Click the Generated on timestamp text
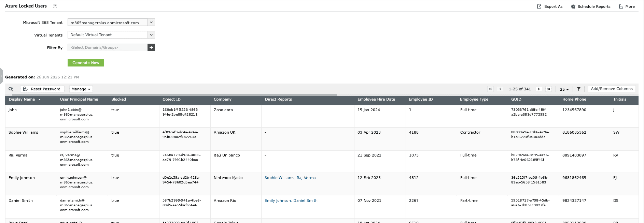 (x=58, y=77)
